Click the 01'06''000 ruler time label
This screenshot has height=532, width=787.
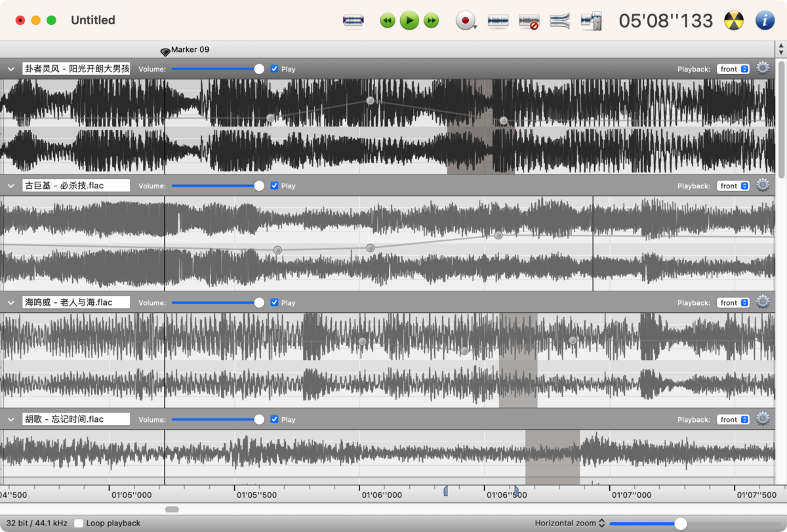pyautogui.click(x=382, y=495)
